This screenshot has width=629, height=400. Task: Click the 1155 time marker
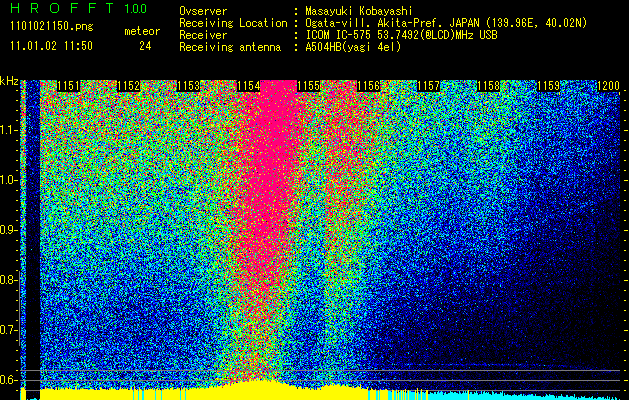click(308, 86)
